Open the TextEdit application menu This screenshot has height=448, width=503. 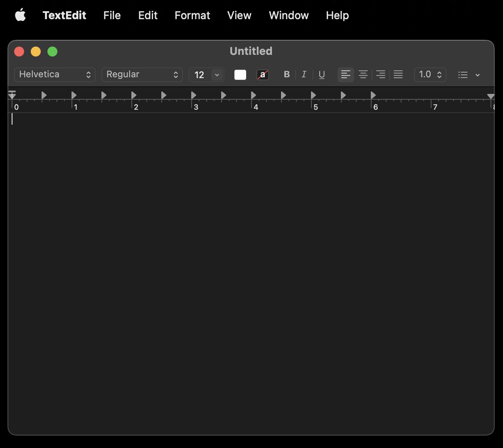[x=64, y=16]
